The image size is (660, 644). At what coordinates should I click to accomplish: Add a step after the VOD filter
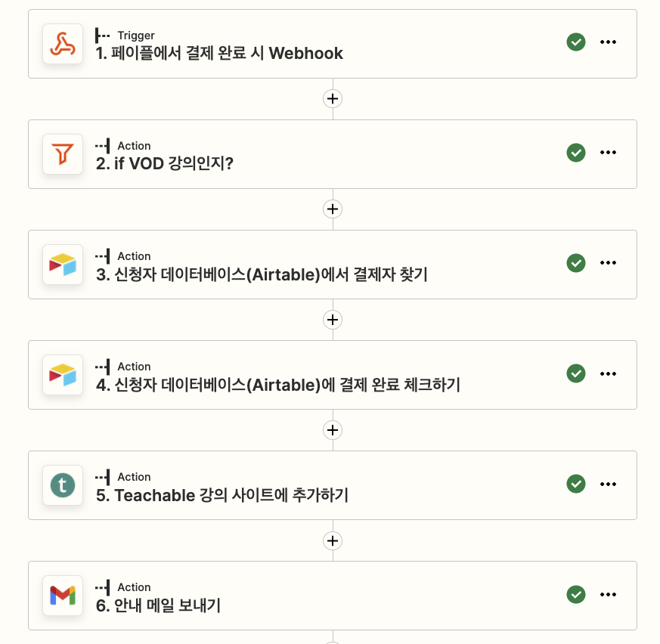(333, 209)
